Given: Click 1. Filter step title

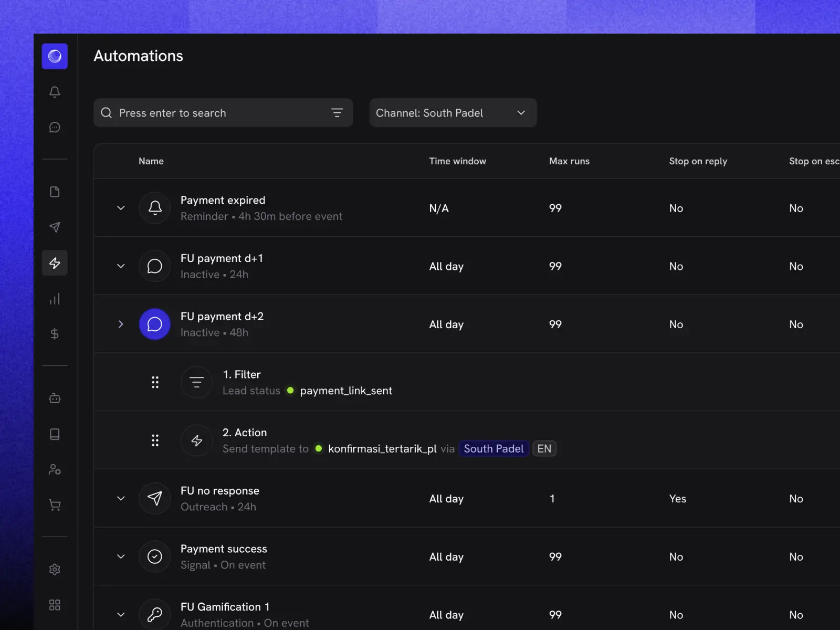Looking at the screenshot, I should click(x=241, y=374).
